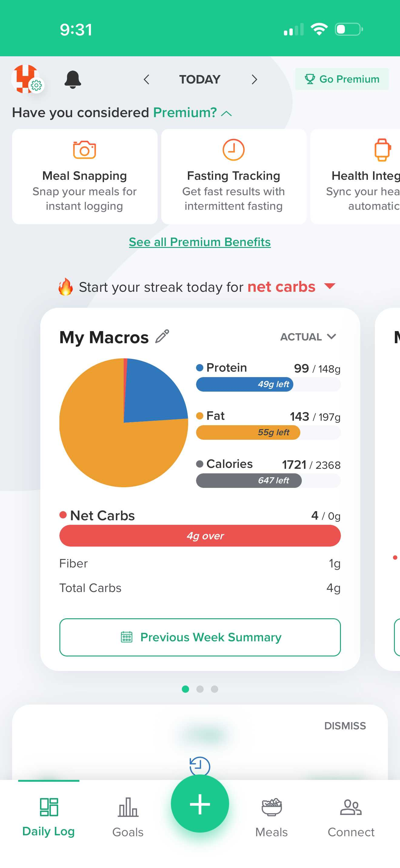Go to previous day arrow
The width and height of the screenshot is (400, 868).
pyautogui.click(x=146, y=80)
